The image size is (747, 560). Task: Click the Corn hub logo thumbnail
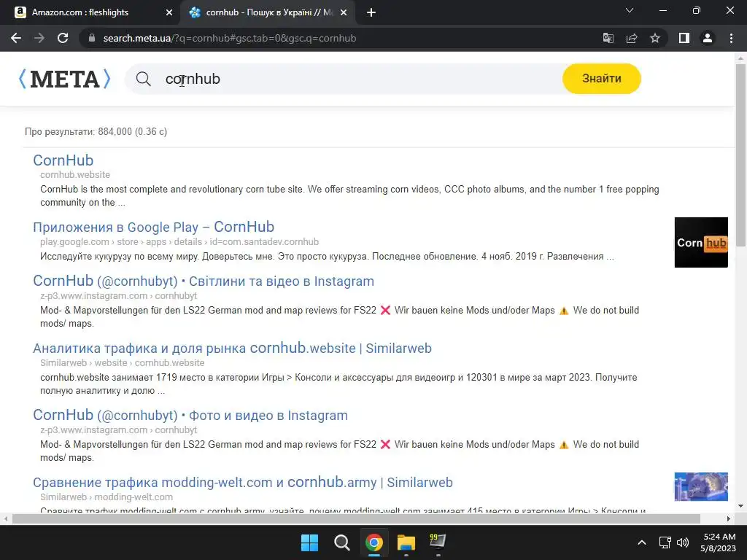(701, 242)
